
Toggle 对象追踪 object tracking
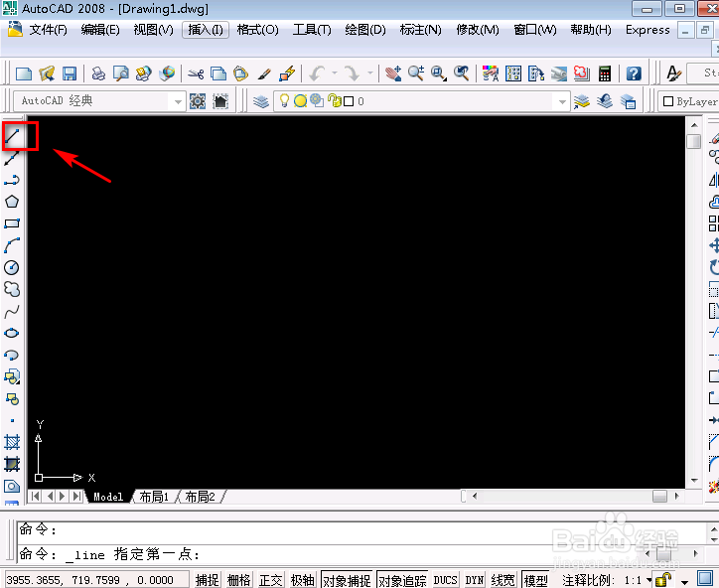tap(402, 580)
